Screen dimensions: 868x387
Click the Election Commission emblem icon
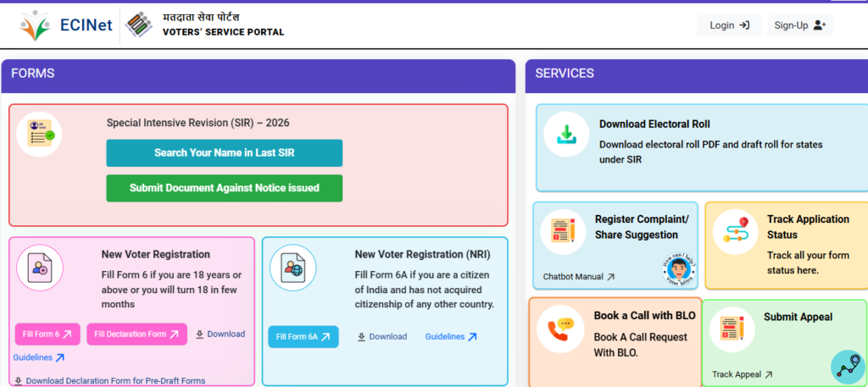[x=139, y=25]
